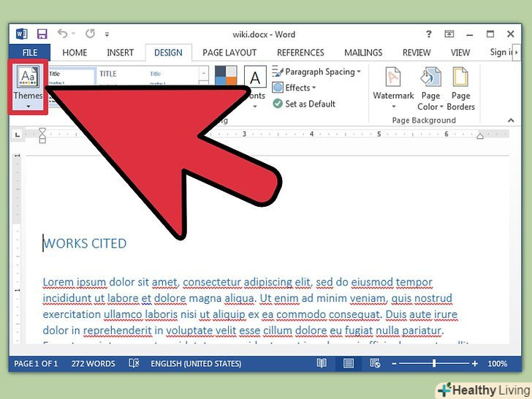Switch to the MAILINGS tab
The height and width of the screenshot is (399, 532).
(x=363, y=53)
